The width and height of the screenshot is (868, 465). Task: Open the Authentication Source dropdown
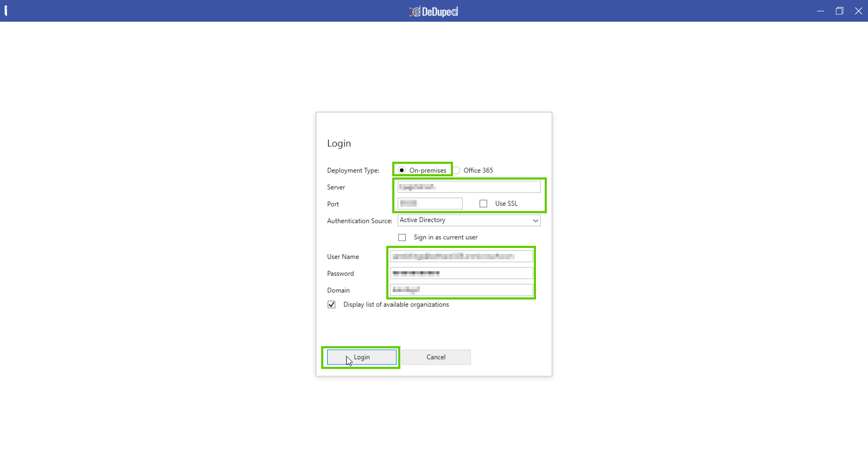tap(469, 220)
